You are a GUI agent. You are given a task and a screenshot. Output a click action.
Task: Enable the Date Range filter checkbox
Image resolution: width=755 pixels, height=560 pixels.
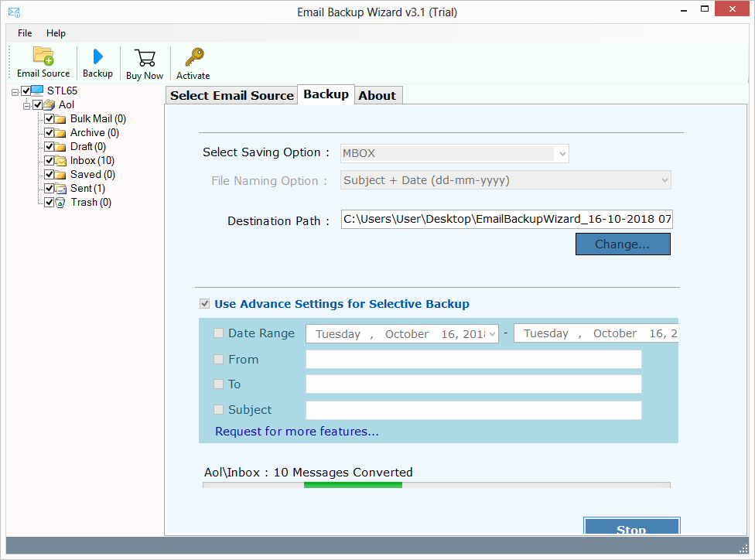tap(219, 333)
